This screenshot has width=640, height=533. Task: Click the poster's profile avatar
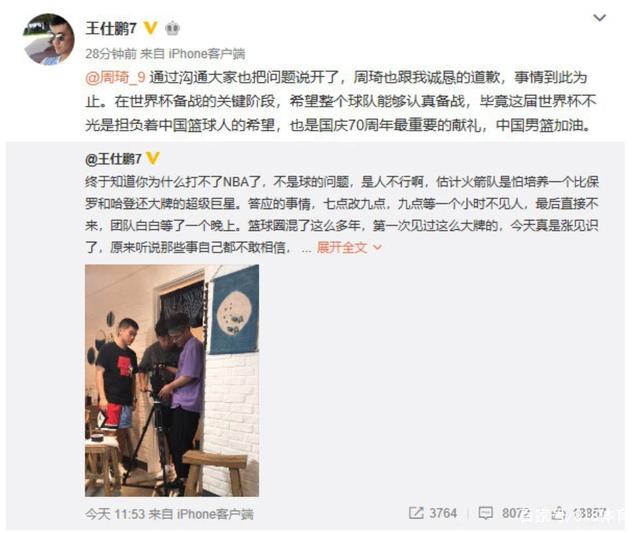tap(48, 40)
